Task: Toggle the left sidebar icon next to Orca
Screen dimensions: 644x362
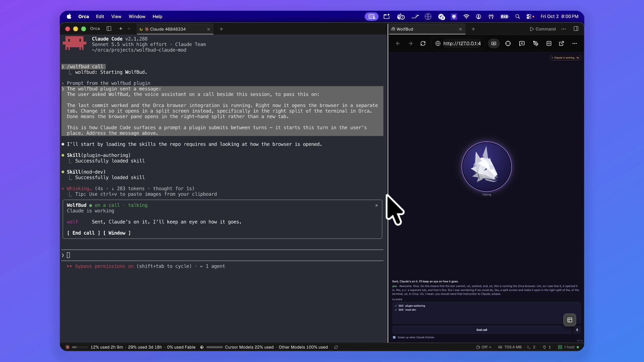Action: coord(109,29)
